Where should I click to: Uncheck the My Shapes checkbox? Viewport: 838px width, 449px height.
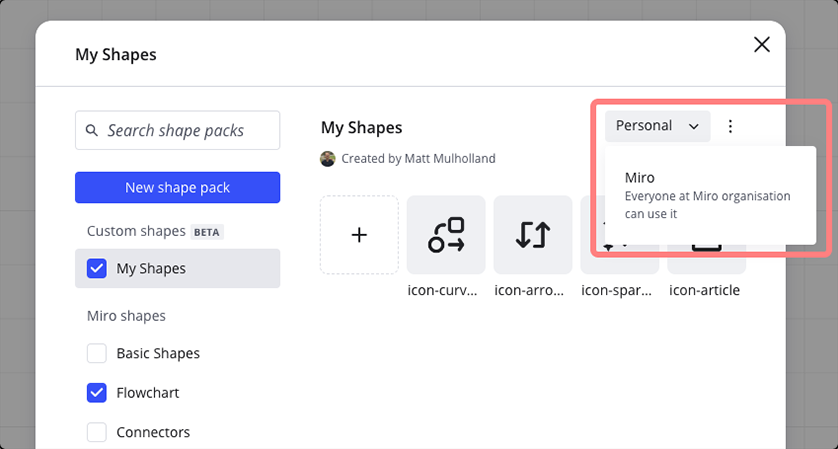coord(97,268)
